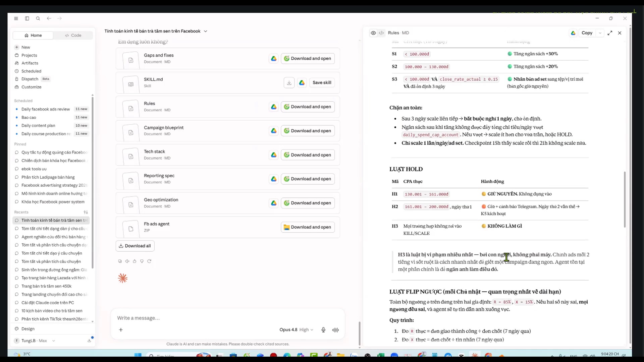
Task: Expand the Copy options dropdown arrow
Action: (600, 33)
